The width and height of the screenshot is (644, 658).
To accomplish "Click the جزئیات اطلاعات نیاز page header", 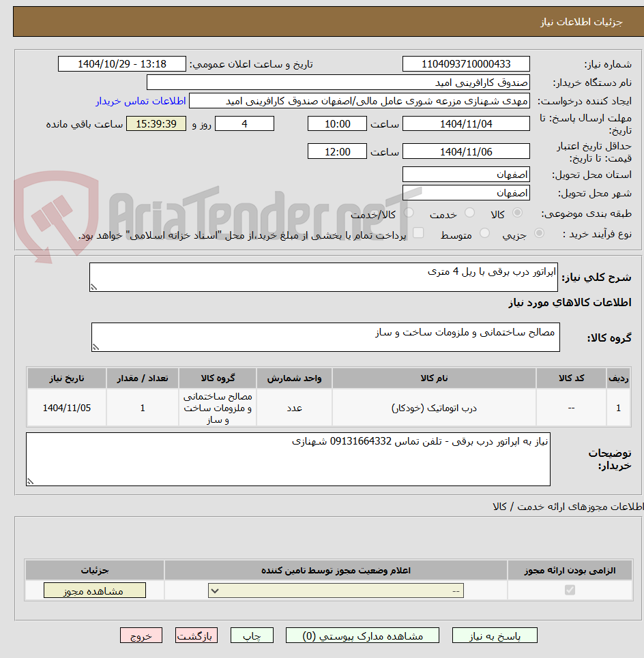I will 581,22.
